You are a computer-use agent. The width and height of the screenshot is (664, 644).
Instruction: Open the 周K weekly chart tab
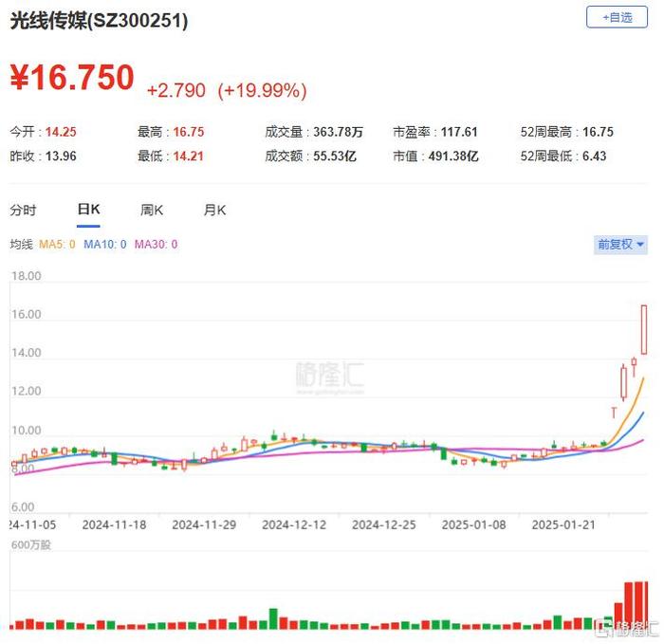[152, 210]
